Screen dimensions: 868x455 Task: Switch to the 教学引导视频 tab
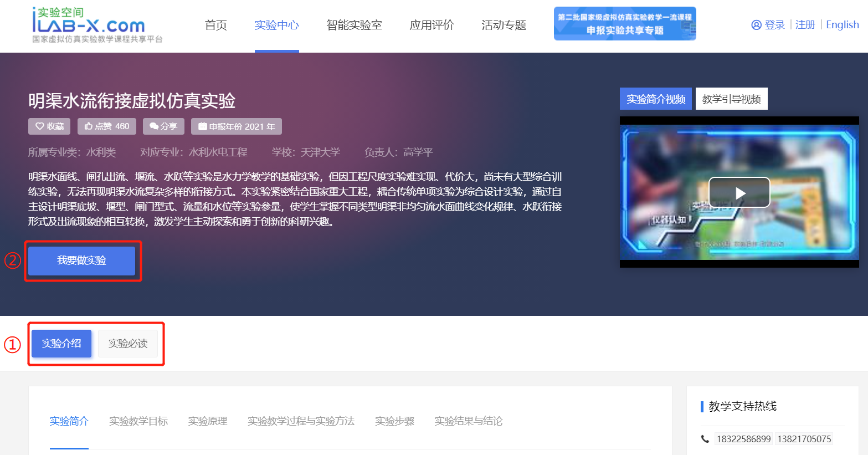[731, 99]
